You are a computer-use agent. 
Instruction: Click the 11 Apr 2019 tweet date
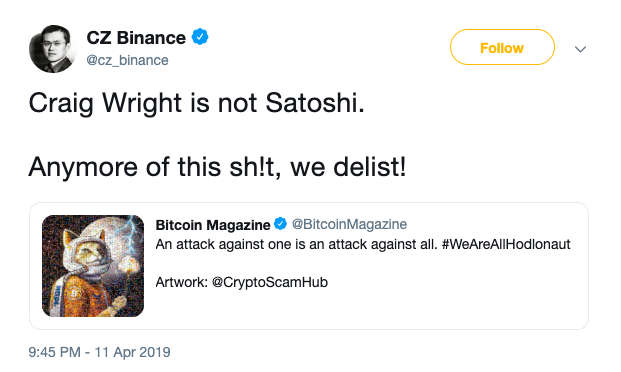coord(132,352)
